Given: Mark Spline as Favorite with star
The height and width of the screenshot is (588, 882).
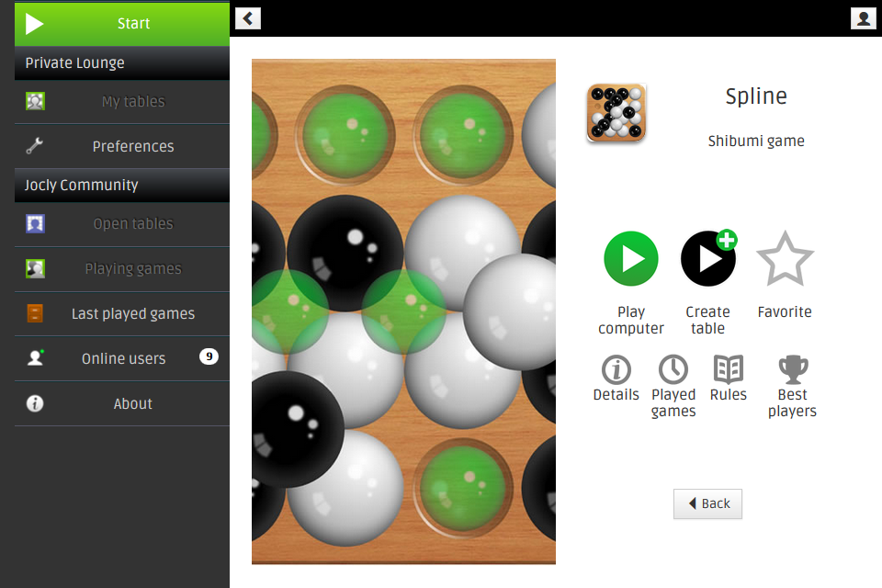Looking at the screenshot, I should point(785,259).
